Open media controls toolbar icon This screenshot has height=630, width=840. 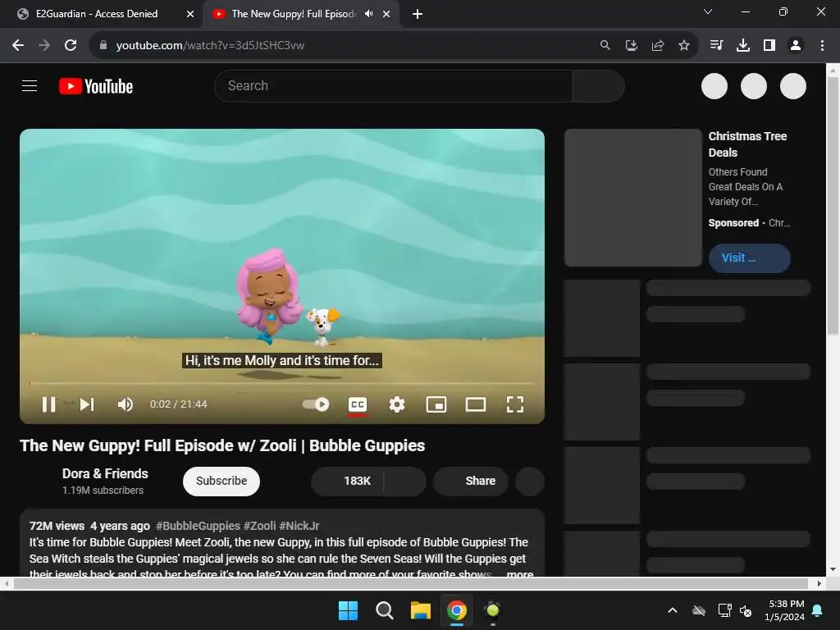pos(716,45)
